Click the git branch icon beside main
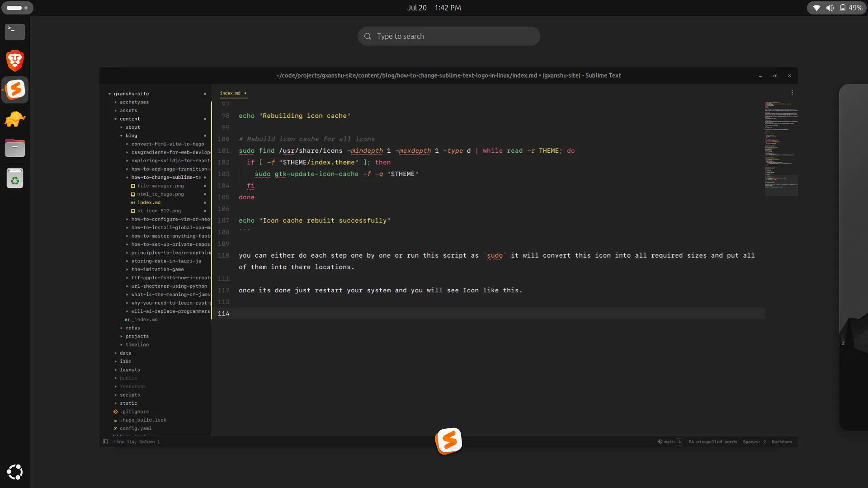 [x=660, y=442]
